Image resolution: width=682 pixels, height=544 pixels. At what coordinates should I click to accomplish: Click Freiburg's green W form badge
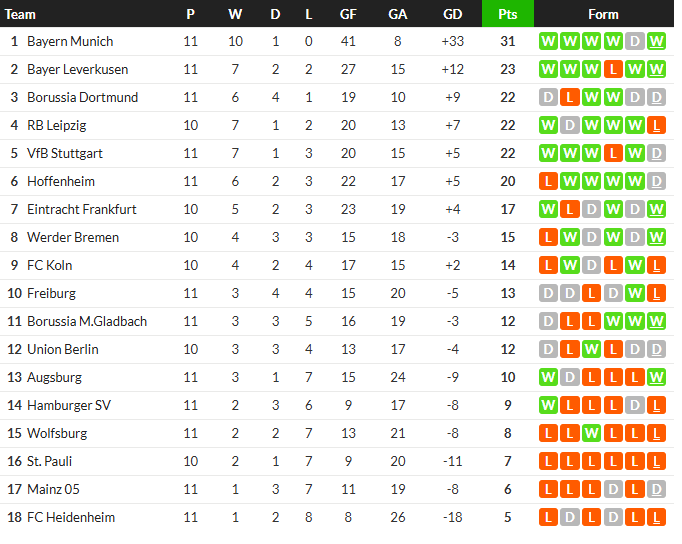[x=635, y=294]
